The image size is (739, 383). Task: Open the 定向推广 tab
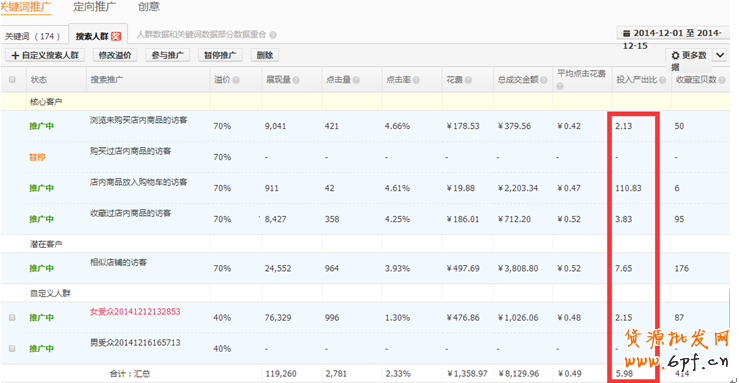tap(94, 7)
